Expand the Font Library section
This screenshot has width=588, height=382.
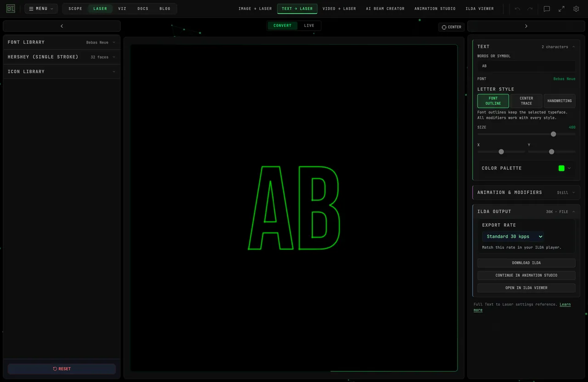click(62, 42)
